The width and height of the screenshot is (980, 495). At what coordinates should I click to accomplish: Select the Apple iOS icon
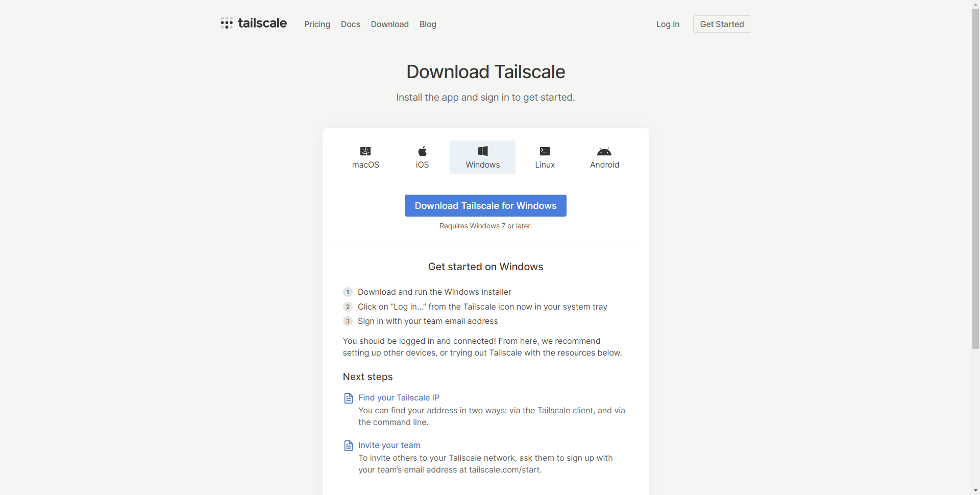click(422, 151)
